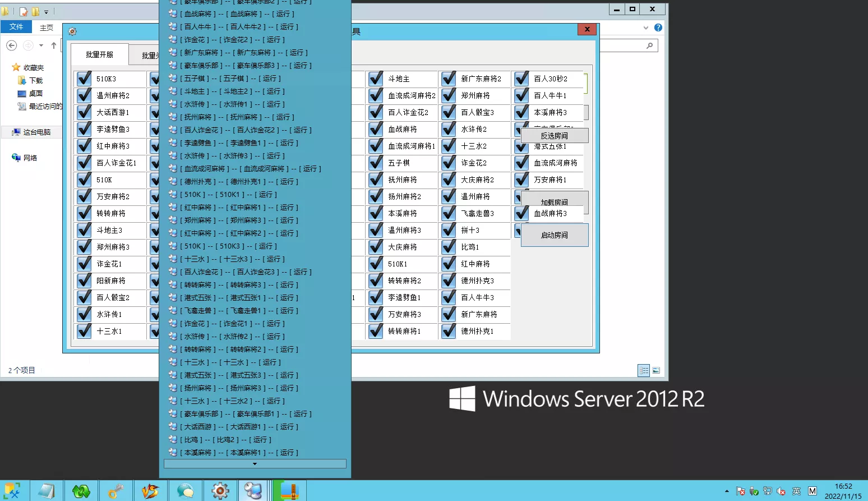
Task: Expand more items with the menu's bottom arrow
Action: [x=255, y=464]
